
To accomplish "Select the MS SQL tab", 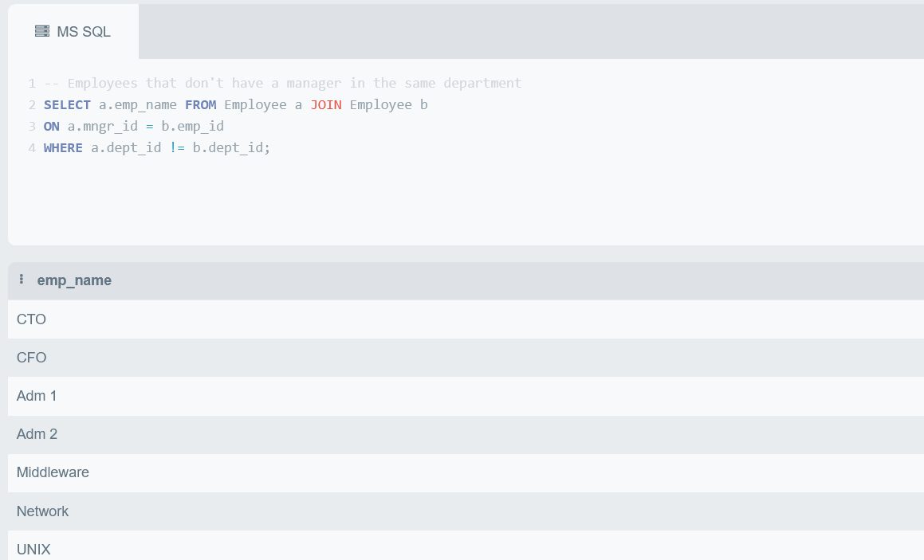I will 73,31.
